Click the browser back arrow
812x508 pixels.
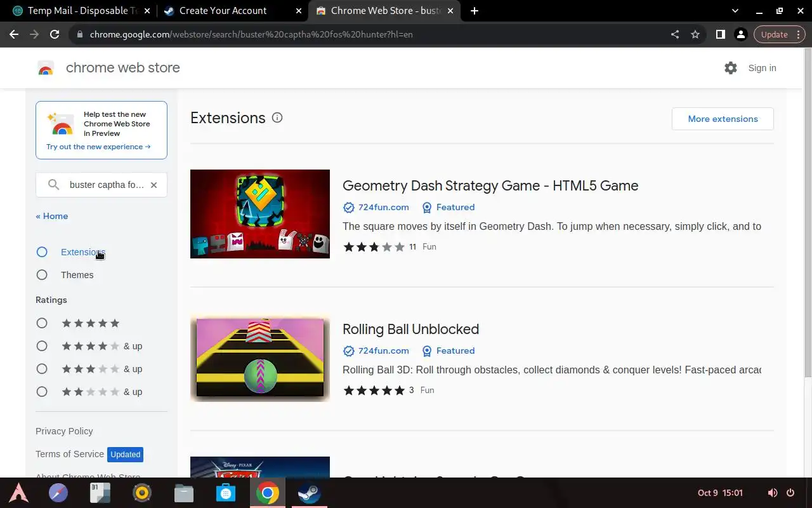14,34
